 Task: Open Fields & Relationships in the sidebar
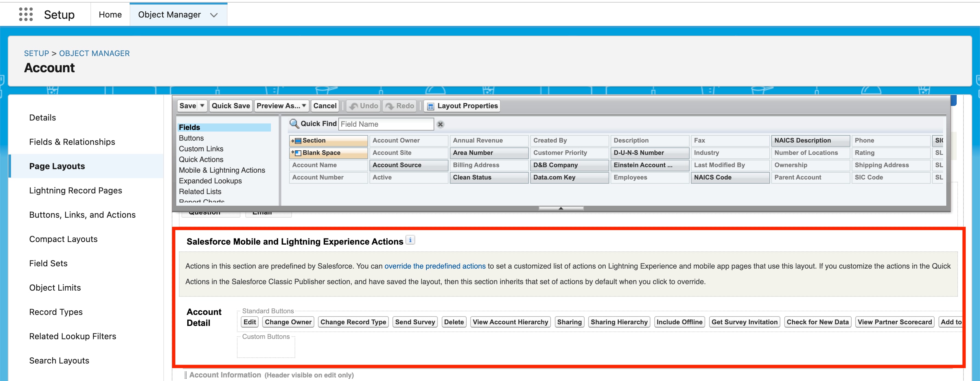pyautogui.click(x=72, y=142)
